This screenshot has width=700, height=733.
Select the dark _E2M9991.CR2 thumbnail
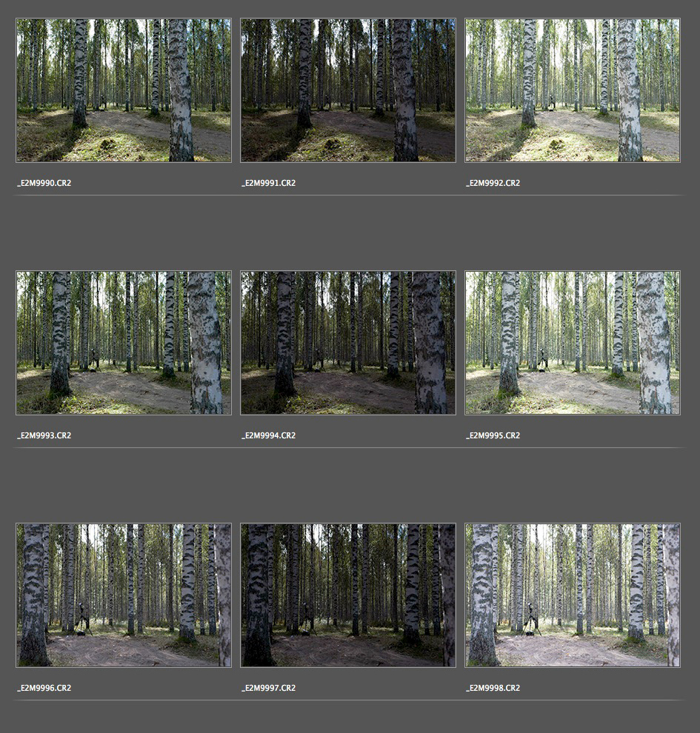click(348, 90)
